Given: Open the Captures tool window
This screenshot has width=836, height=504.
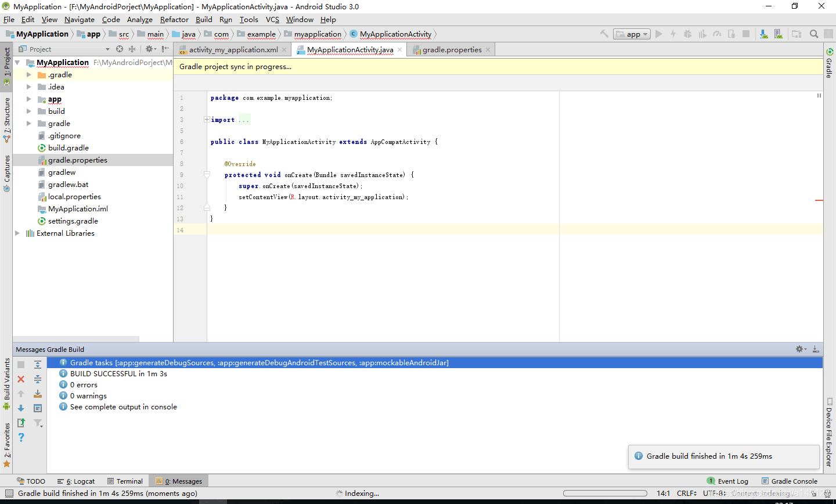Looking at the screenshot, I should 7,173.
